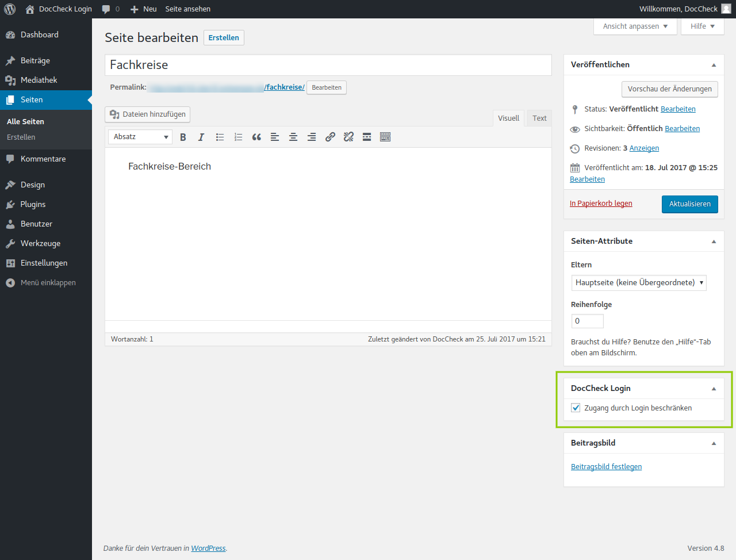736x560 pixels.
Task: Click the Aktualisieren button
Action: pos(690,204)
